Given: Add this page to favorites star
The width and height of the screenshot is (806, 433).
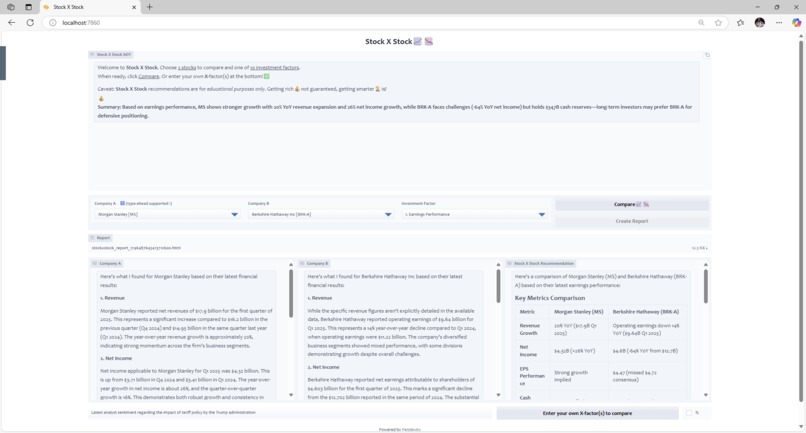Looking at the screenshot, I should point(718,23).
